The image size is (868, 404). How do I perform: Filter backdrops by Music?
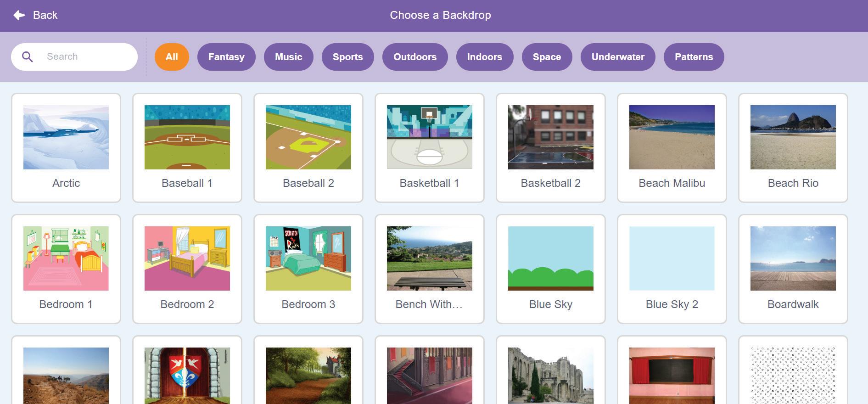point(289,57)
